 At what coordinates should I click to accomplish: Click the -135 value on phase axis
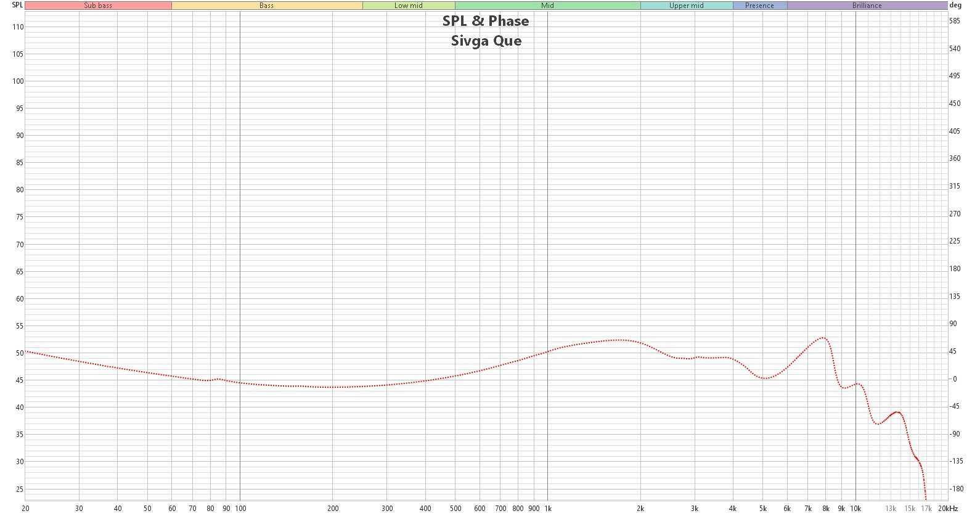[x=956, y=461]
